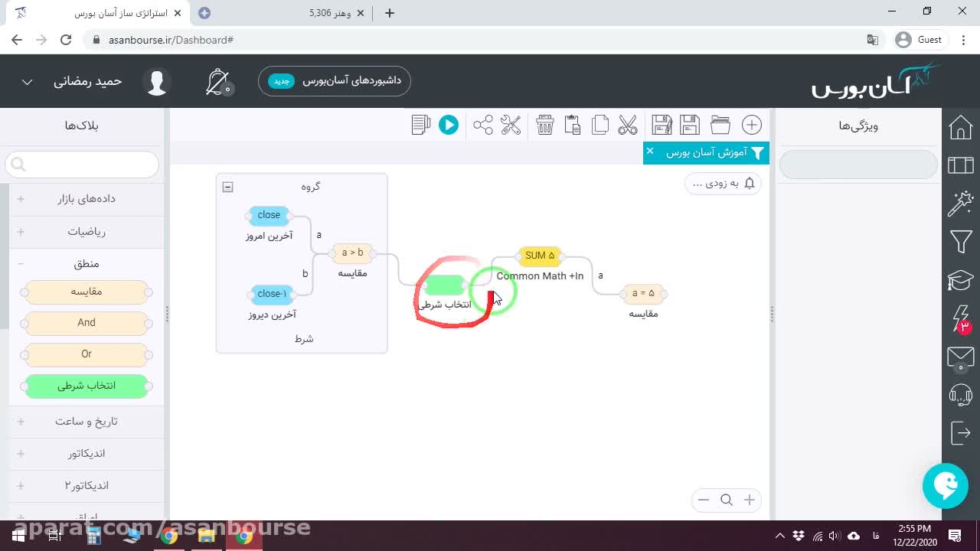The height and width of the screenshot is (551, 980).
Task: Expand the داده‌های بازار category
Action: coord(87,199)
